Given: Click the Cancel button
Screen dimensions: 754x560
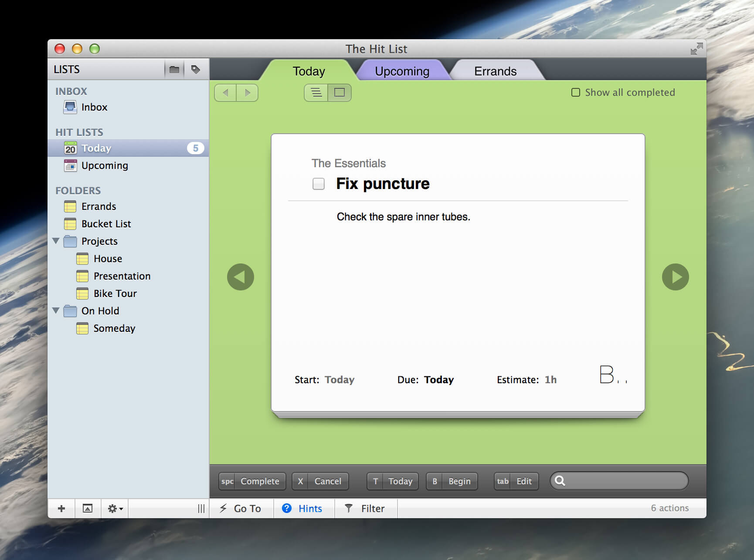Looking at the screenshot, I should pyautogui.click(x=320, y=481).
